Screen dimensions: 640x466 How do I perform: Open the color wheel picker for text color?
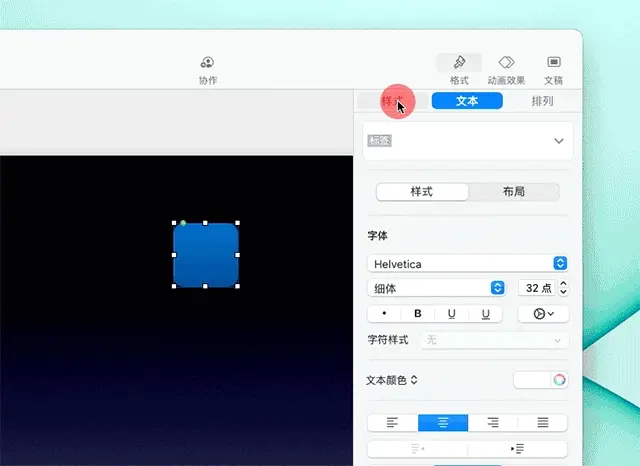coord(559,380)
